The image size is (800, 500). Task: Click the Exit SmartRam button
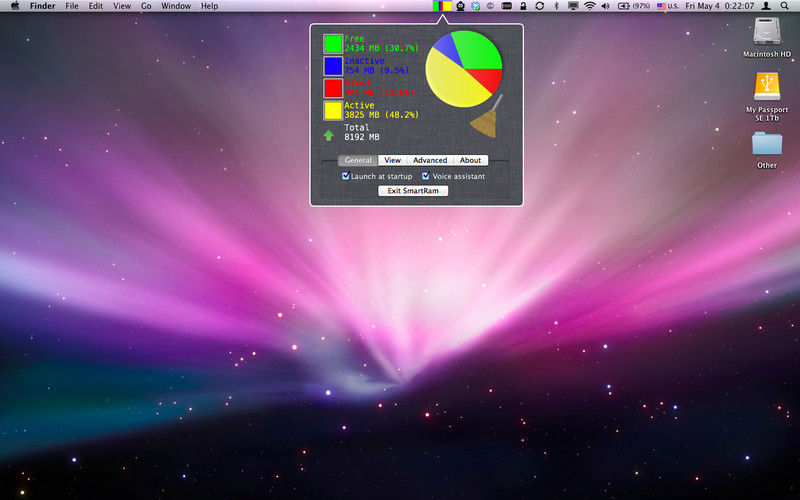[x=413, y=190]
